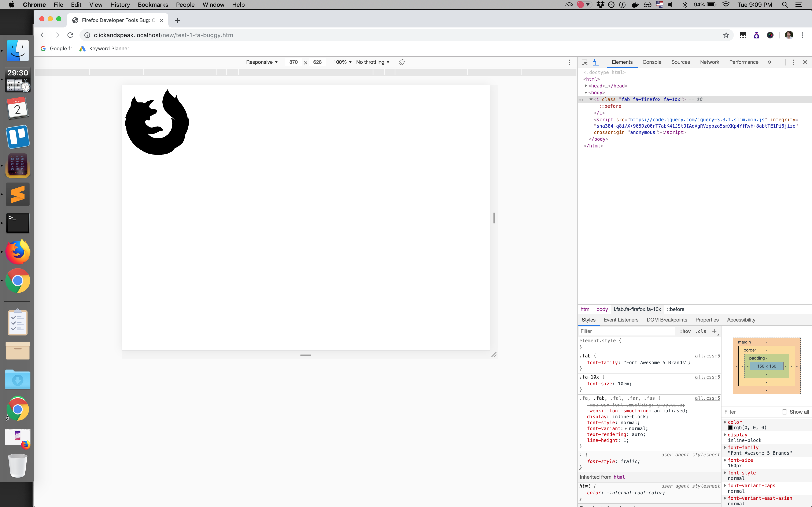Click the page reload icon in Chrome
The width and height of the screenshot is (812, 507).
70,35
